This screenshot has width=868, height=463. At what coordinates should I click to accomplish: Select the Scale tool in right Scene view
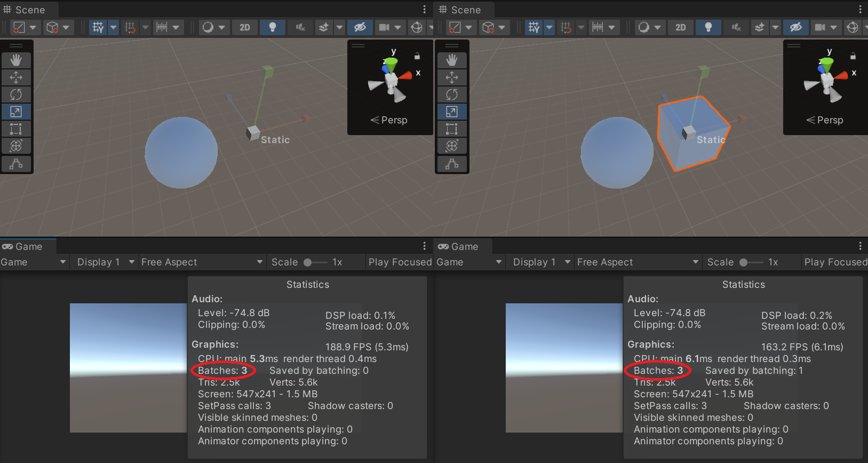[452, 112]
